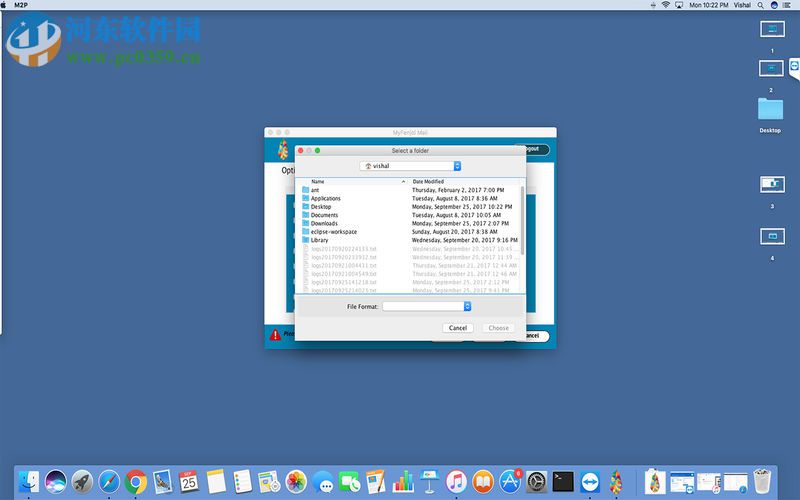Open FaceTime app in the dock
The width and height of the screenshot is (800, 500).
pyautogui.click(x=349, y=482)
